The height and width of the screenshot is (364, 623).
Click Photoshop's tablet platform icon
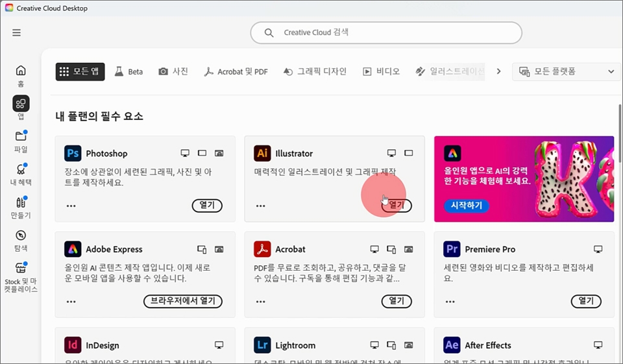(202, 153)
